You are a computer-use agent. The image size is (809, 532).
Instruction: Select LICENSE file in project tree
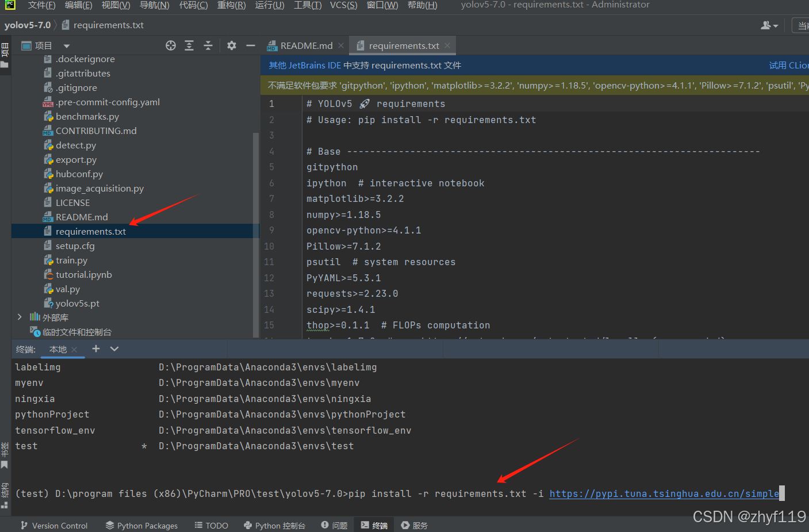72,202
